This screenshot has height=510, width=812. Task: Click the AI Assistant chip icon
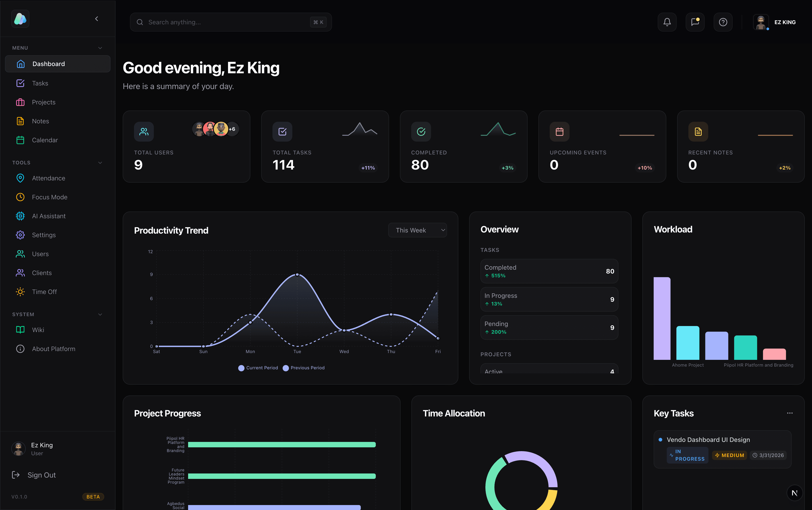click(x=20, y=216)
